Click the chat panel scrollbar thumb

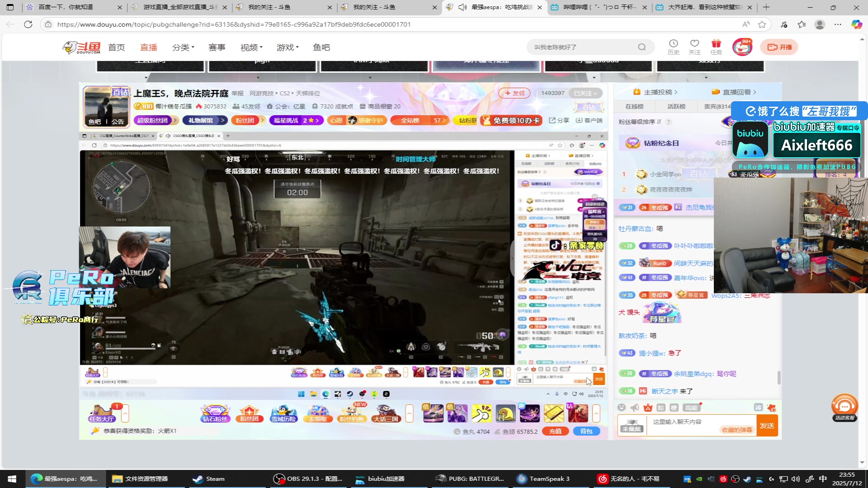778,377
